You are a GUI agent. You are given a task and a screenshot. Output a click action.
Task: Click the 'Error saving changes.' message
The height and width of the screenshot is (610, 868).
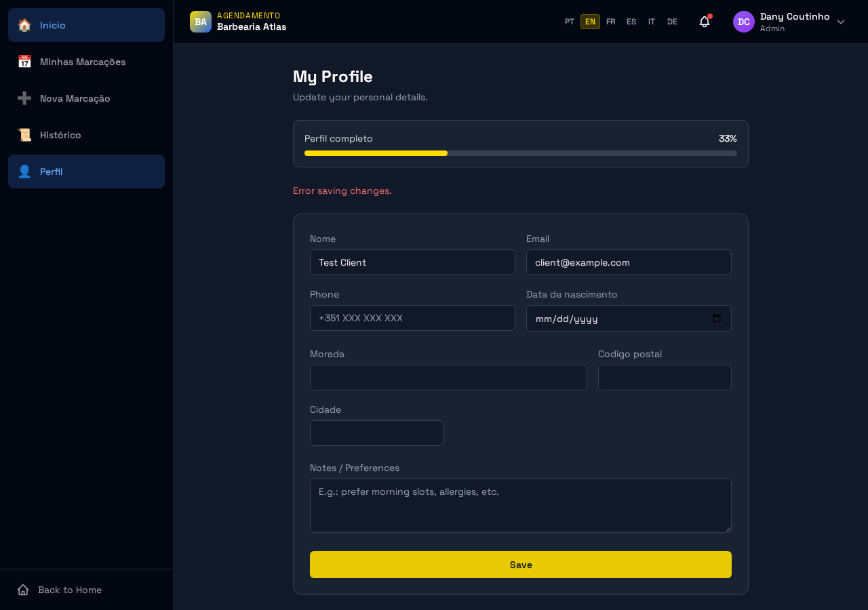(x=342, y=190)
